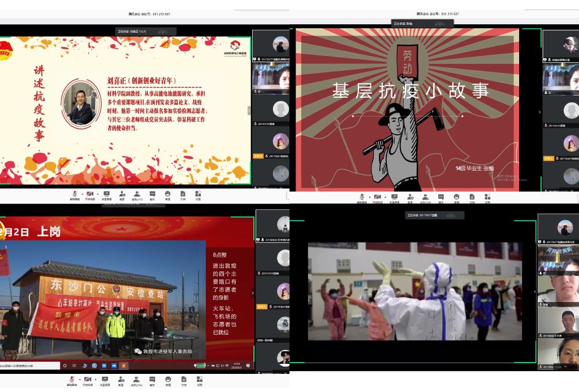Open the notification center in the shared Windows taskbar
The height and width of the screenshot is (392, 579).
tap(248, 365)
